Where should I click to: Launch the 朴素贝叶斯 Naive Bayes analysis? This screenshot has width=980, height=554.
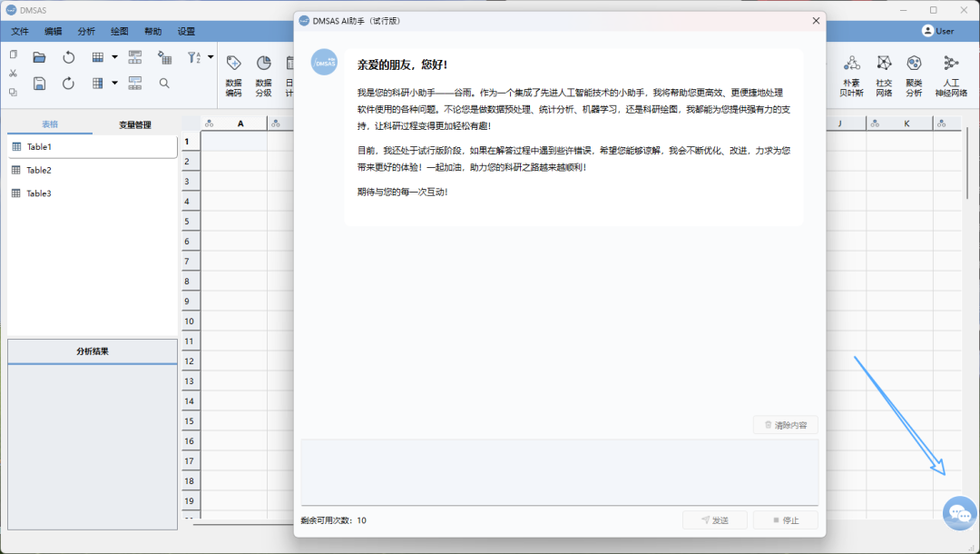tap(851, 74)
